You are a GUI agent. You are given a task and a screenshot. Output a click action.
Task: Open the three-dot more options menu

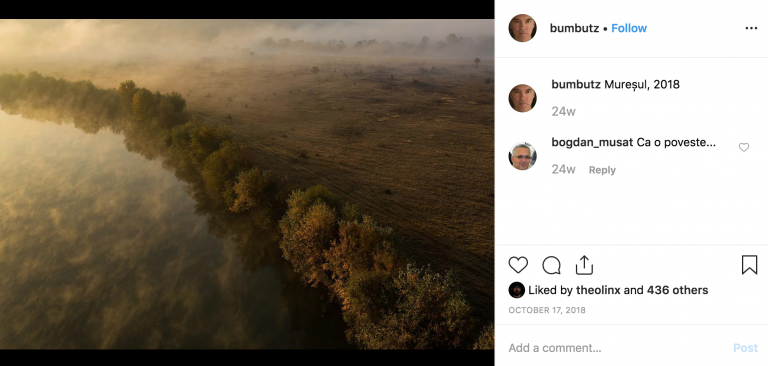751,28
